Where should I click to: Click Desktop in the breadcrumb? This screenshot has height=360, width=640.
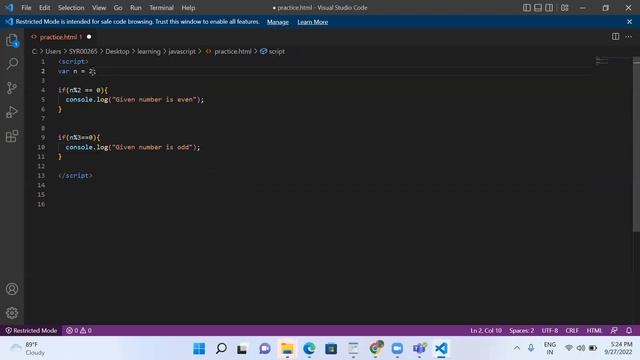(x=117, y=51)
